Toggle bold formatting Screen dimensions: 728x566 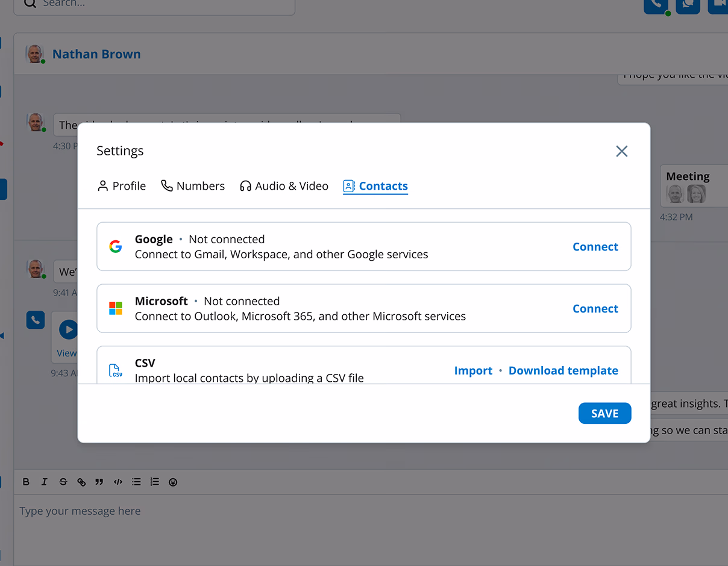click(x=26, y=482)
